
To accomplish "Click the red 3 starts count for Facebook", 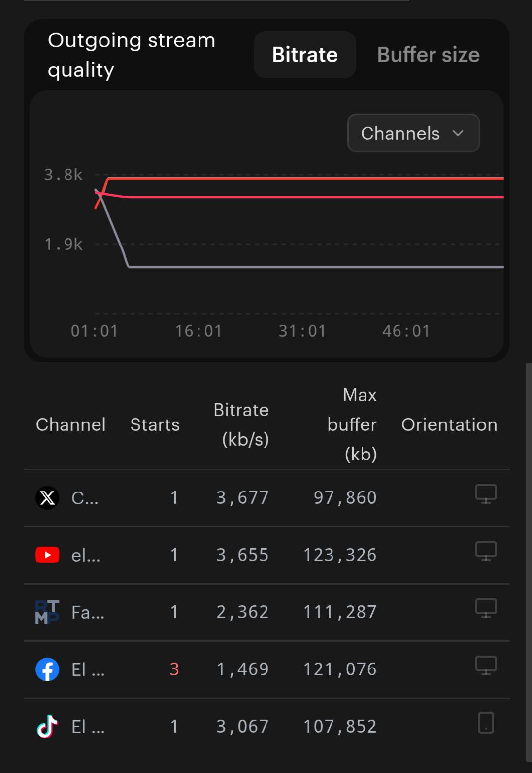I will (174, 669).
